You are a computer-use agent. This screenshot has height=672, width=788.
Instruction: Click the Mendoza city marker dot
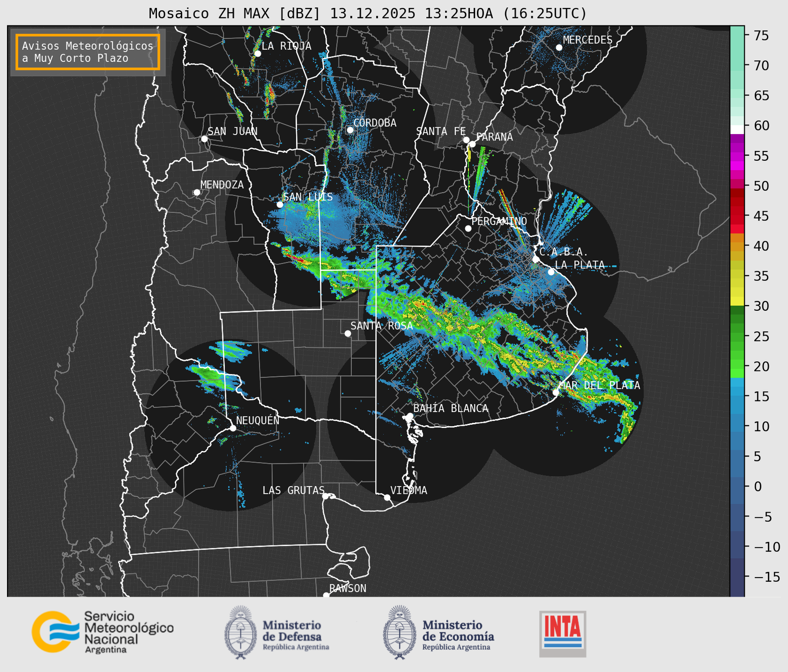197,193
